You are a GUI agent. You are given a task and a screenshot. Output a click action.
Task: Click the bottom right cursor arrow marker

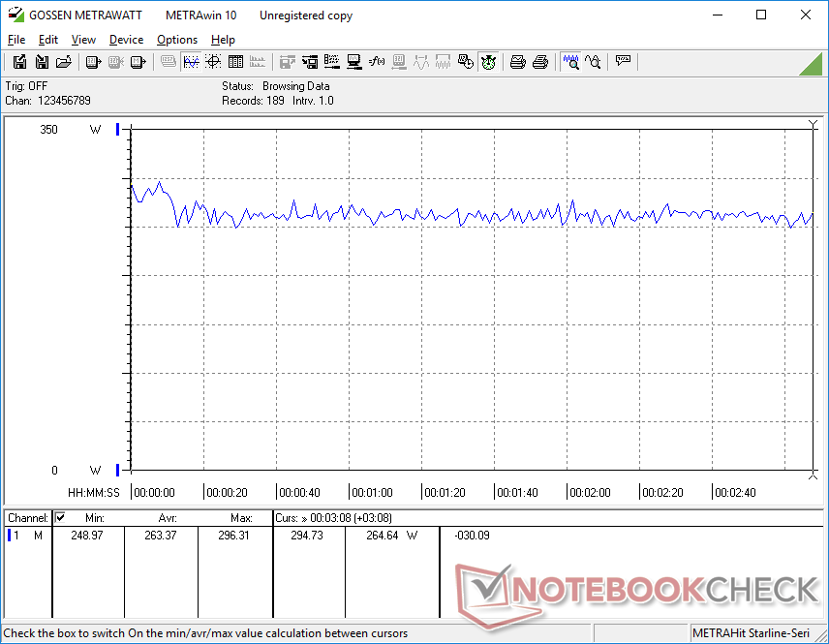[x=814, y=475]
